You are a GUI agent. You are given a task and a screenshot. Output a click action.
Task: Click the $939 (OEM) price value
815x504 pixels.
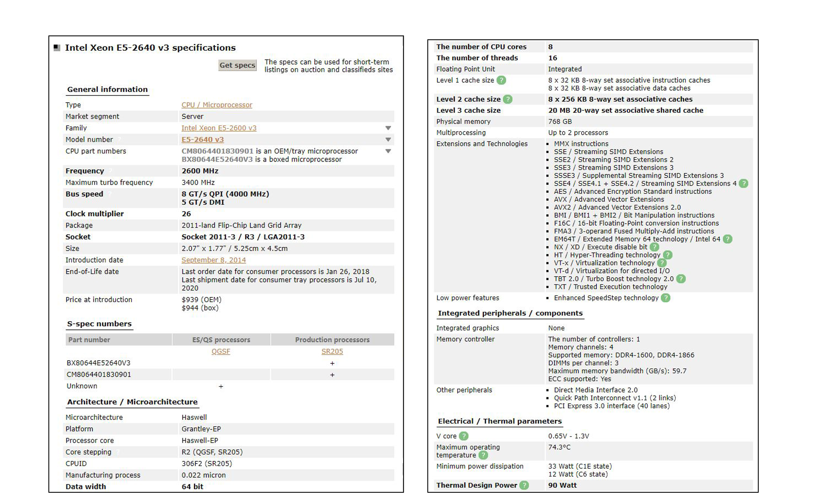(x=201, y=300)
